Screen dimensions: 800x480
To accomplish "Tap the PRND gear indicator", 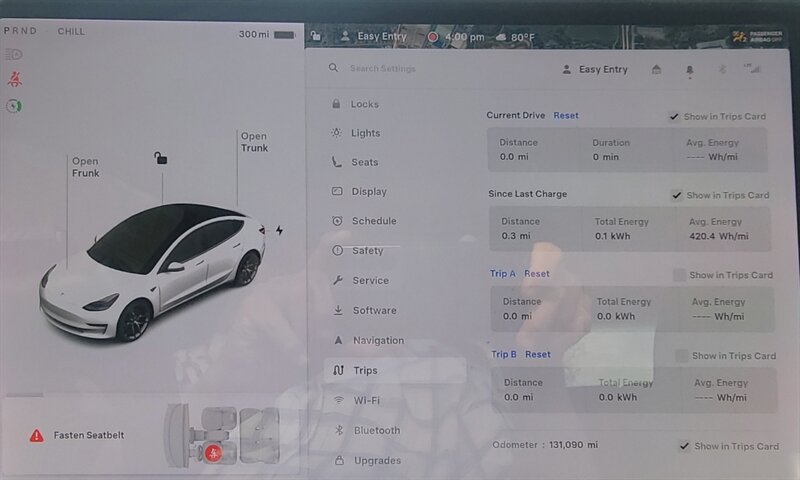I will (x=20, y=31).
